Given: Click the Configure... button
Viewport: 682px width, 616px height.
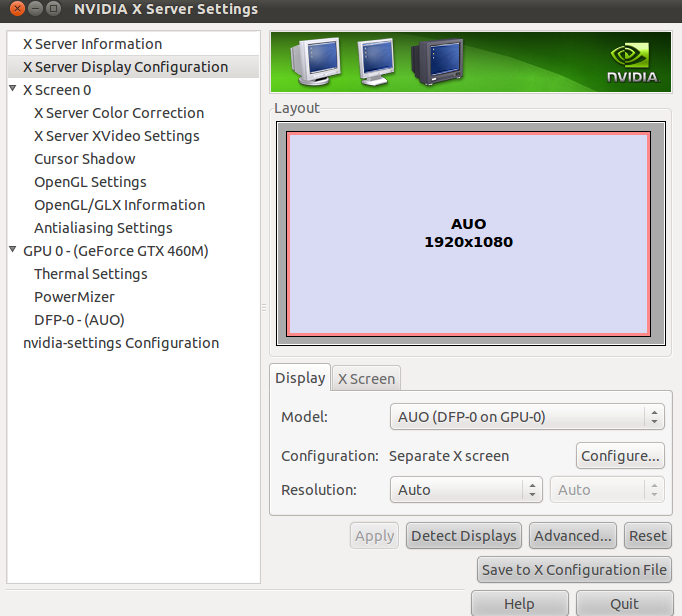Looking at the screenshot, I should [x=620, y=456].
